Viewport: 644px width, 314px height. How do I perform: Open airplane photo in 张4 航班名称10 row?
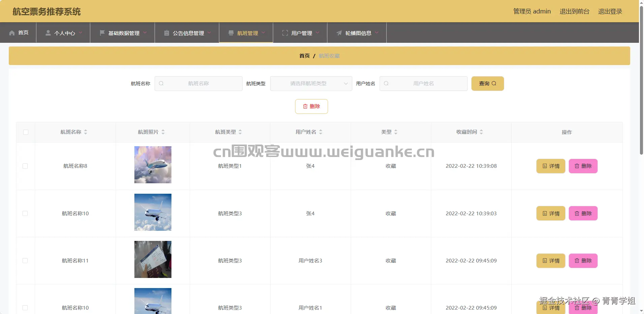coord(153,212)
